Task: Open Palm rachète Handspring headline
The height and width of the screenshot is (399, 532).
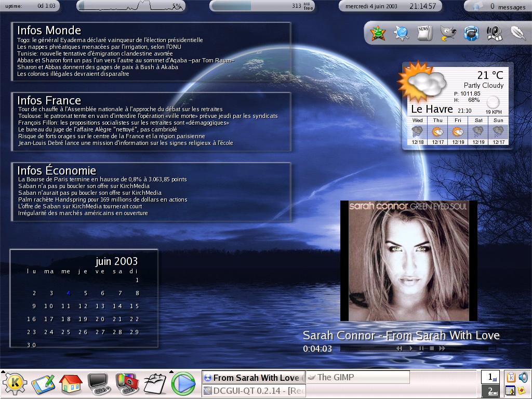Action: [x=102, y=199]
